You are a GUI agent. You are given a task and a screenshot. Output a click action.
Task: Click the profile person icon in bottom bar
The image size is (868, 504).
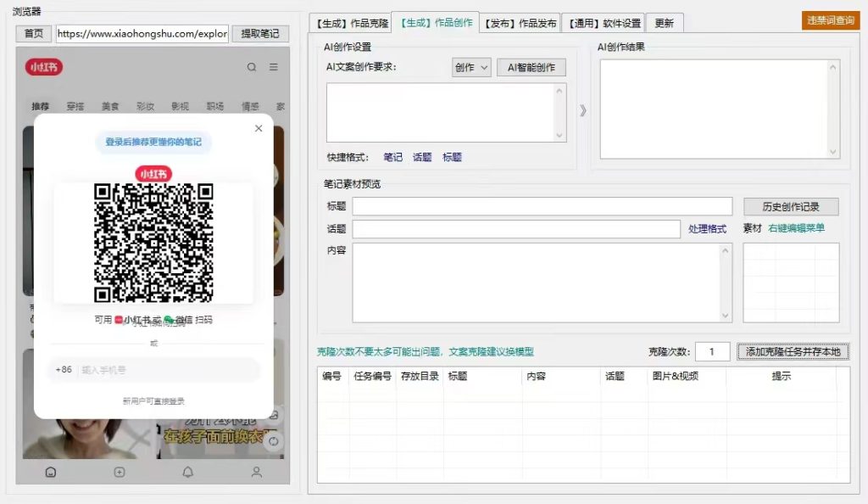[257, 473]
